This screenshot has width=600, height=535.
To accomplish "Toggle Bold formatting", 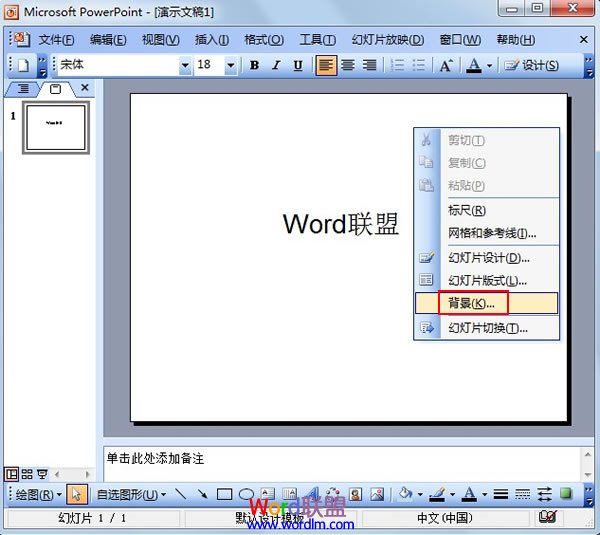I will pos(254,65).
